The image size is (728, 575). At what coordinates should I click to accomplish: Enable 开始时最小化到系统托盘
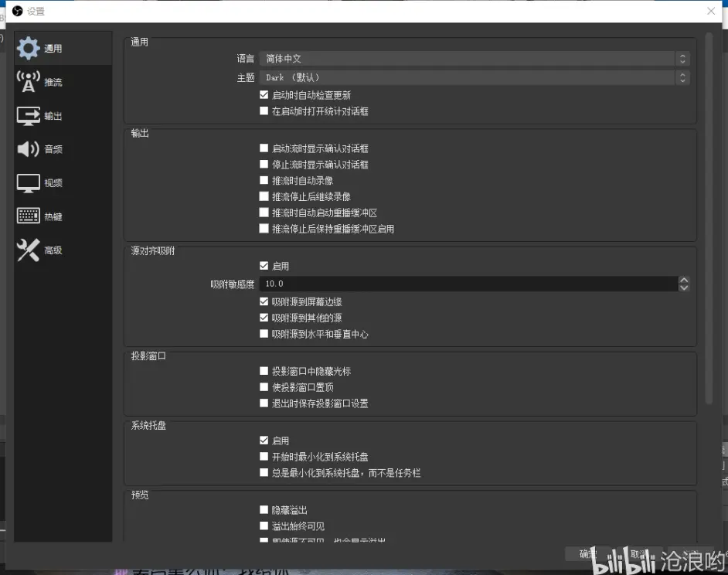tap(264, 456)
